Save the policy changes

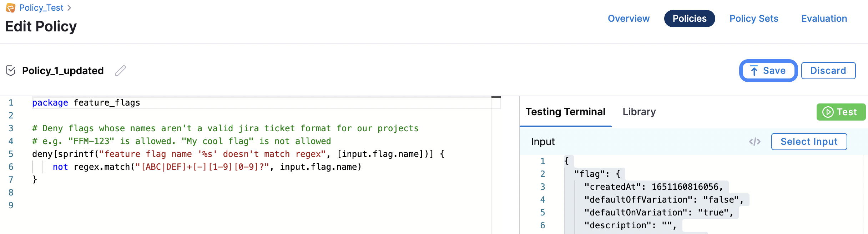coord(768,71)
